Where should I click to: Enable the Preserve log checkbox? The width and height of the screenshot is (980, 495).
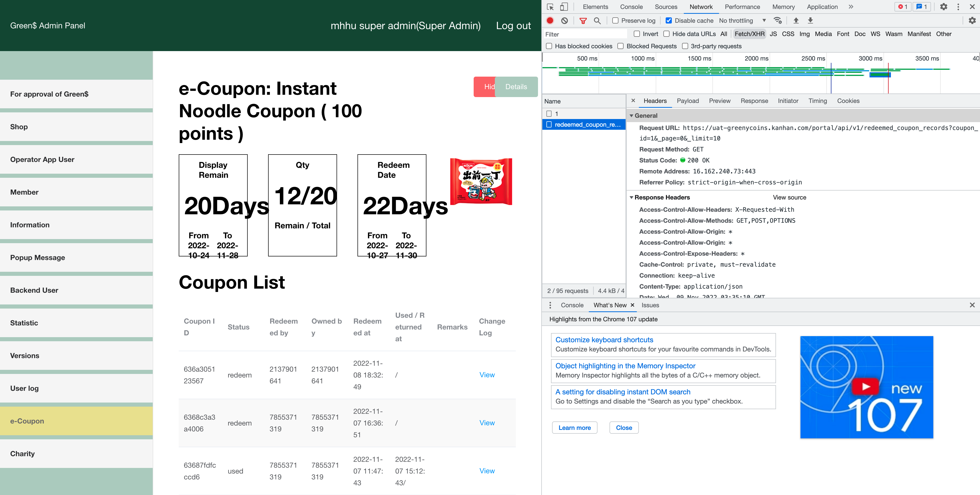point(615,20)
